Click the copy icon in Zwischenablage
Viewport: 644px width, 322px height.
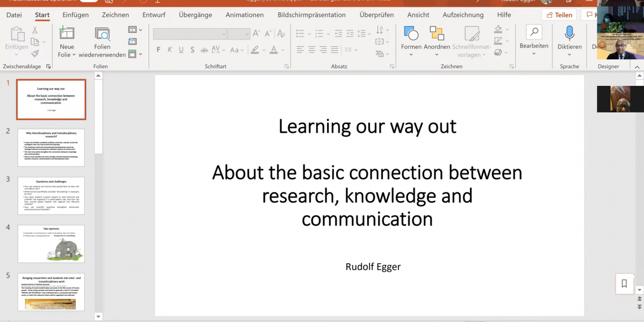coord(35,41)
